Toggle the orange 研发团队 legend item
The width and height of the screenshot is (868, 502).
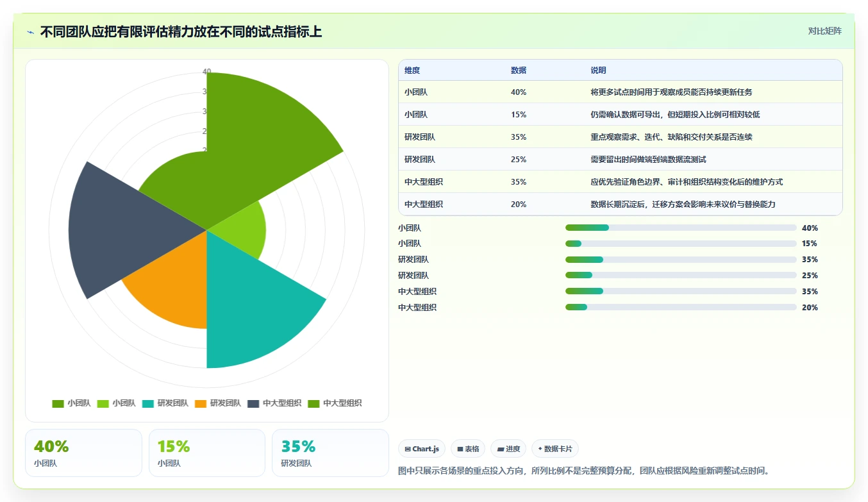click(218, 403)
